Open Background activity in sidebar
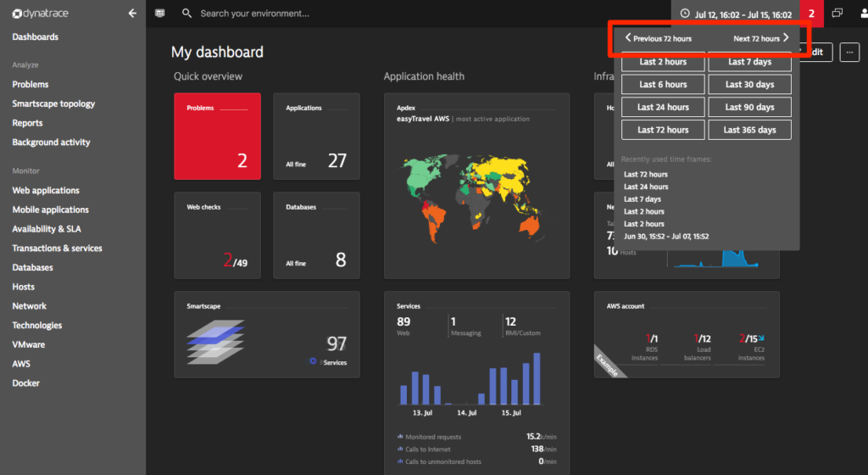The height and width of the screenshot is (475, 868). coord(51,142)
